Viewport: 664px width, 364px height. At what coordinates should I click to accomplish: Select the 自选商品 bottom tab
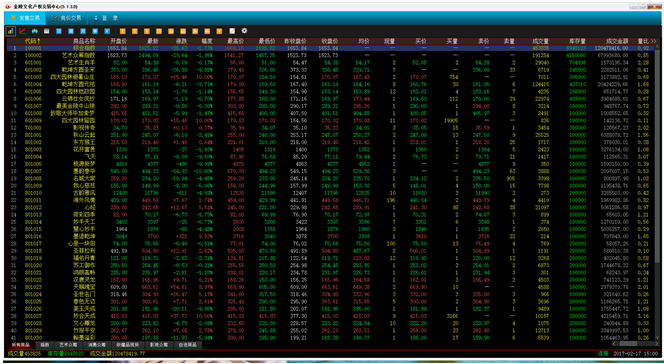pos(188,345)
